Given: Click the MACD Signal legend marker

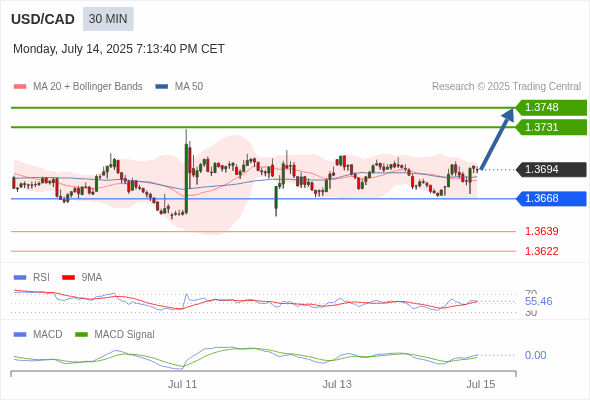Looking at the screenshot, I should click(81, 335).
